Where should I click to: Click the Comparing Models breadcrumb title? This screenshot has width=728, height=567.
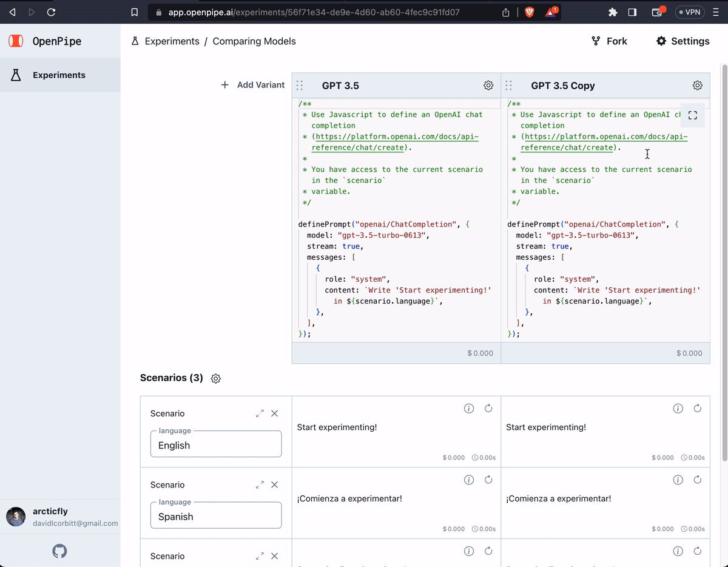tap(254, 41)
